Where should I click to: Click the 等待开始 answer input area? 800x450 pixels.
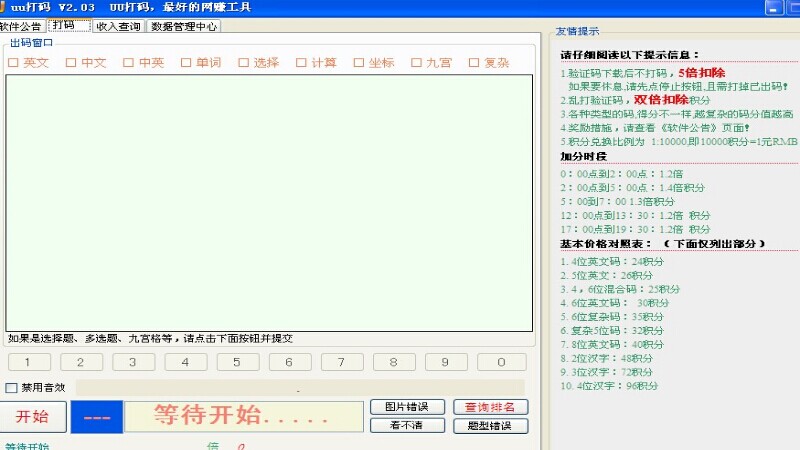[244, 416]
